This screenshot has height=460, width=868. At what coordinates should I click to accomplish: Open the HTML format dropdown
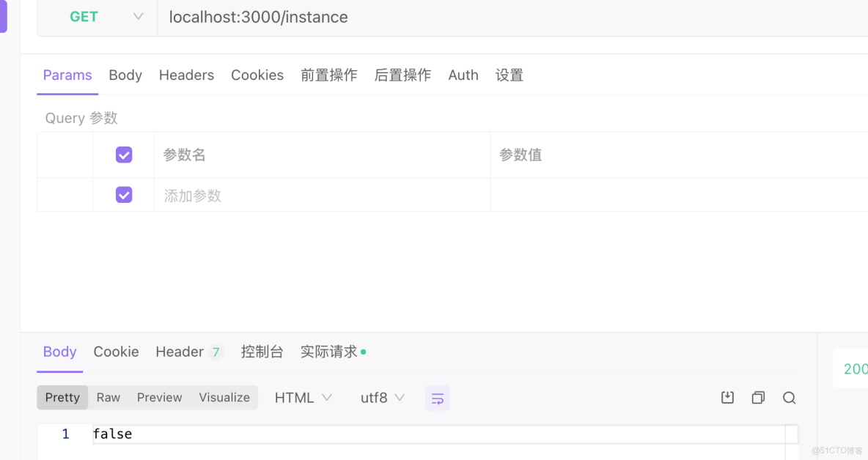coord(304,397)
